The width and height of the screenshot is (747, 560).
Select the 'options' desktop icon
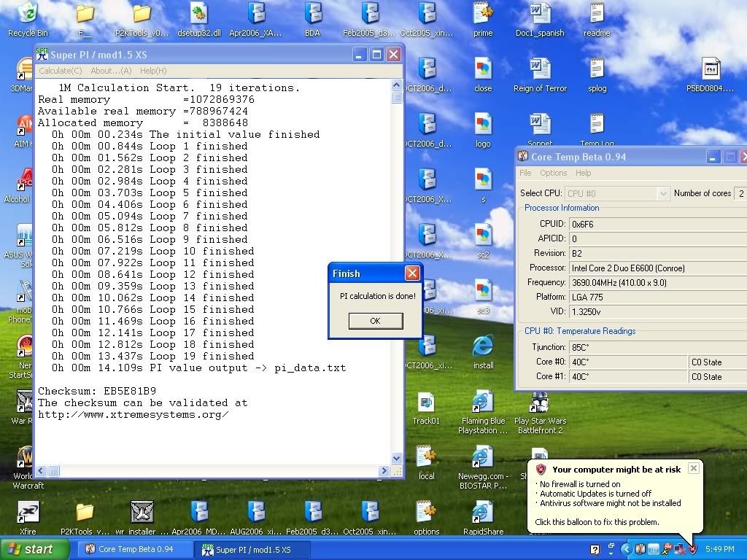426,518
